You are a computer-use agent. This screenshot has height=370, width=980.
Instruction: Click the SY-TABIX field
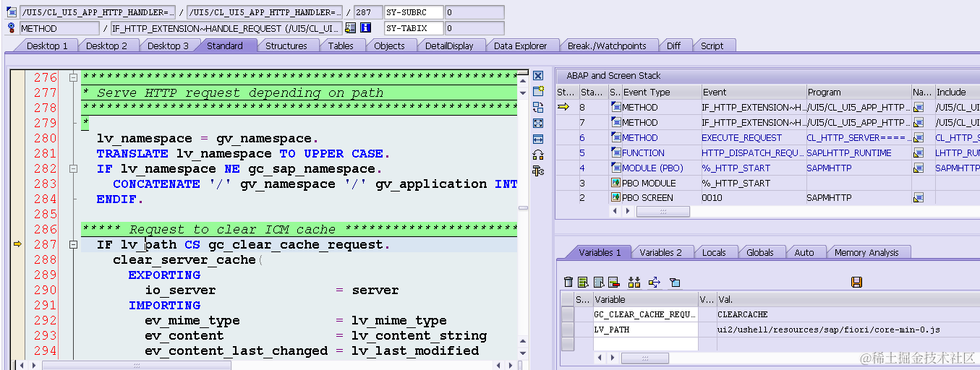click(414, 28)
